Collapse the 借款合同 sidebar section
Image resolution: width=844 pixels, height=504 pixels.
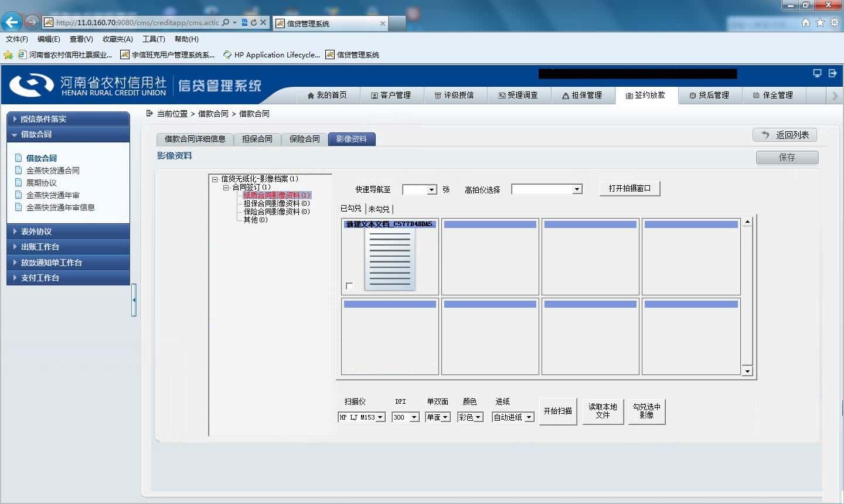[x=68, y=134]
